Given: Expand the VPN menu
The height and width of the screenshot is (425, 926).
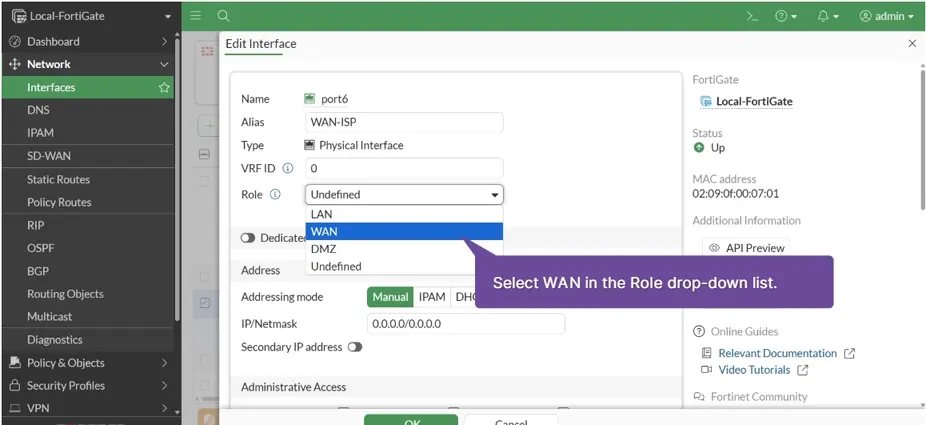Looking at the screenshot, I should point(89,408).
